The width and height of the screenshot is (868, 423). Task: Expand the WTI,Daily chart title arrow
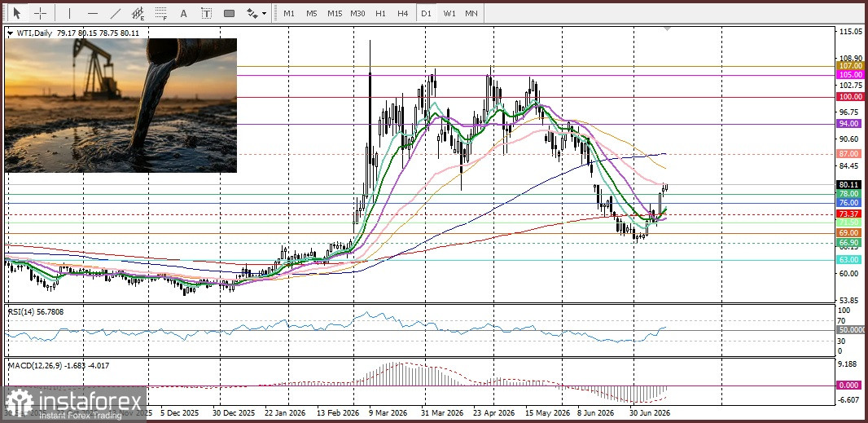[x=10, y=33]
